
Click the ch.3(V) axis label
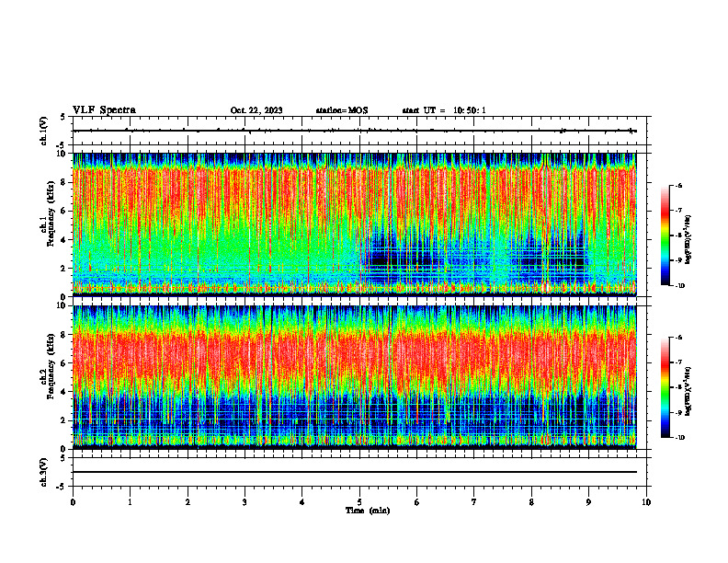pyautogui.click(x=44, y=472)
